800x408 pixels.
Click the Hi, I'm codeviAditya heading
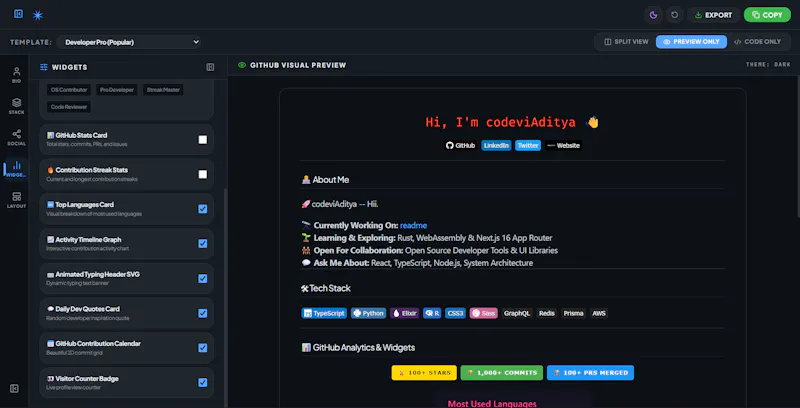(x=512, y=122)
